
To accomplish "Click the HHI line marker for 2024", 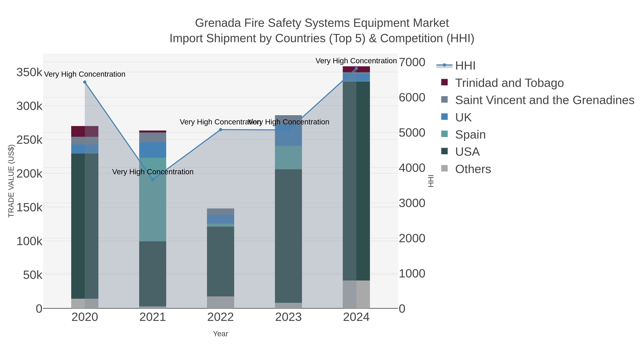I will pyautogui.click(x=356, y=68).
